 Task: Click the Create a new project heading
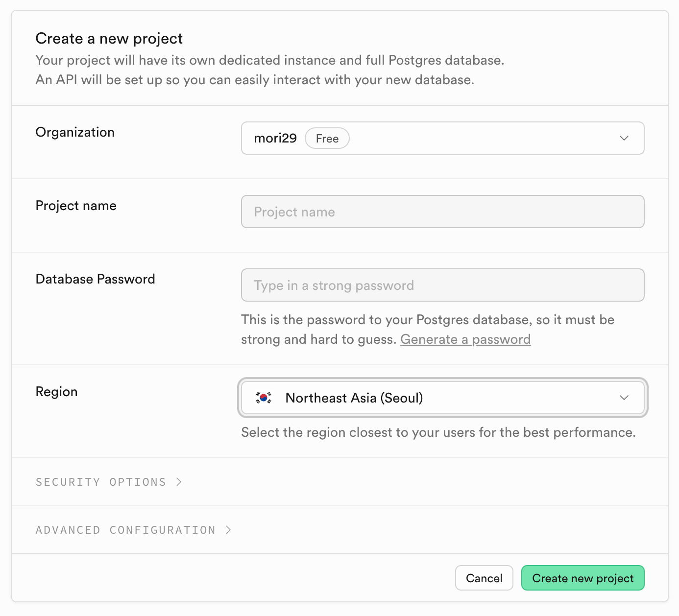pyautogui.click(x=109, y=38)
